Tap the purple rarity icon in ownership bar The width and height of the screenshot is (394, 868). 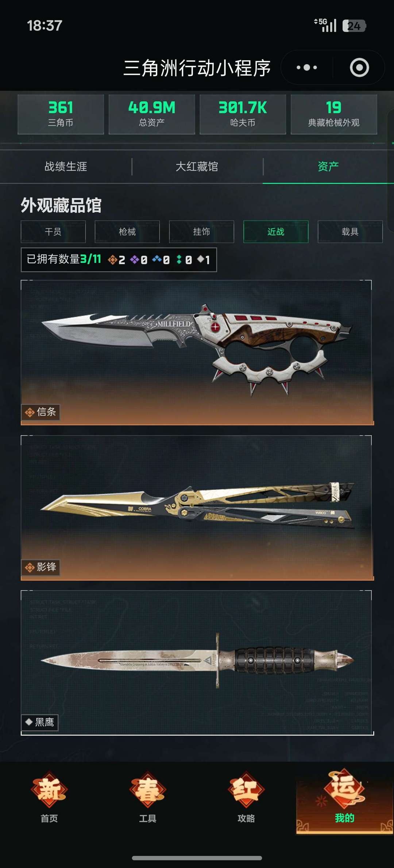(x=135, y=260)
